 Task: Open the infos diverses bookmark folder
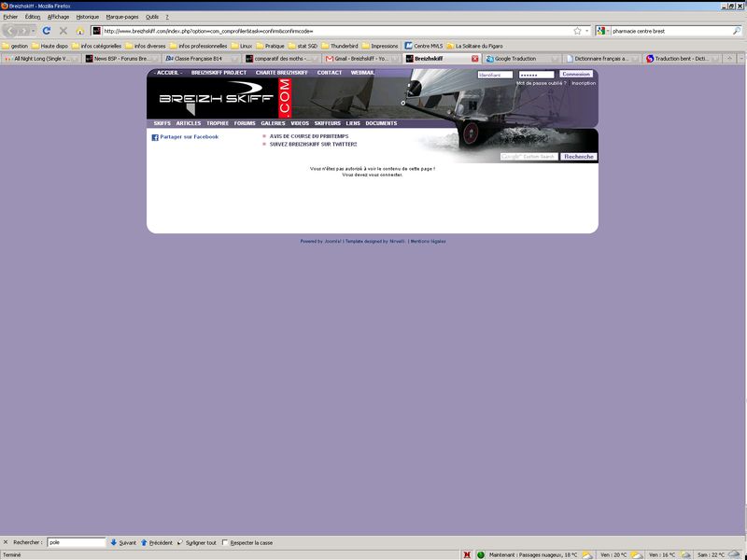(x=146, y=46)
